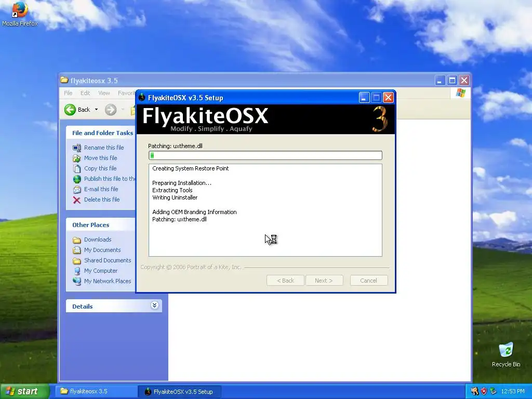Click Delete this file link
The height and width of the screenshot is (399, 532).
pos(102,200)
